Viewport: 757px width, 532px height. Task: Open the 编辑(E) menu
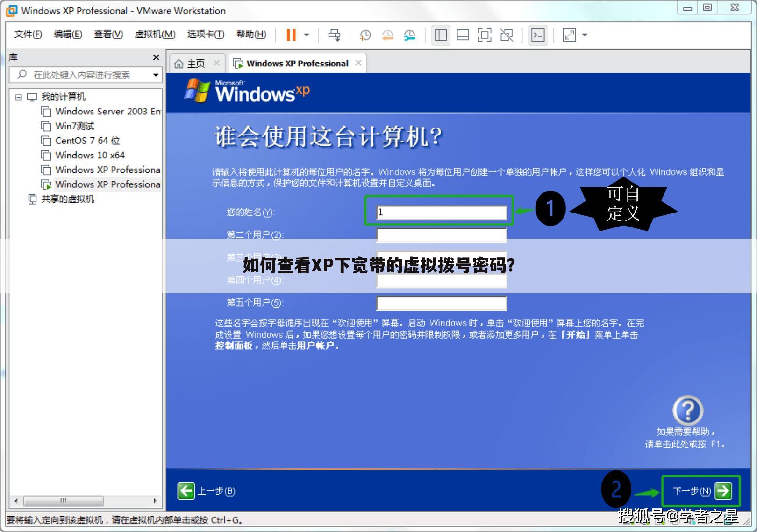pyautogui.click(x=68, y=35)
